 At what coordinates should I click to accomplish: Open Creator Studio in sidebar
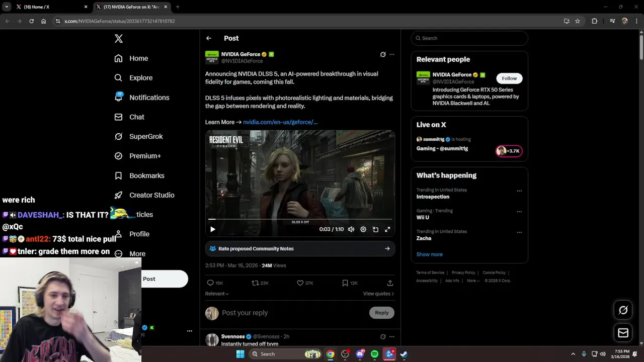coord(144,195)
